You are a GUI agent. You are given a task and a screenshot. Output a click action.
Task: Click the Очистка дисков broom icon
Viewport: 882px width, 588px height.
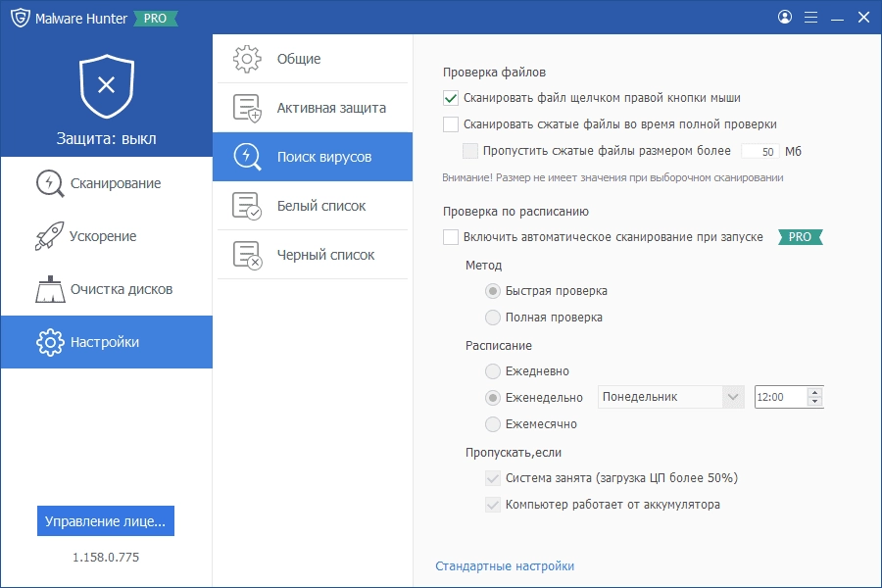pyautogui.click(x=50, y=289)
